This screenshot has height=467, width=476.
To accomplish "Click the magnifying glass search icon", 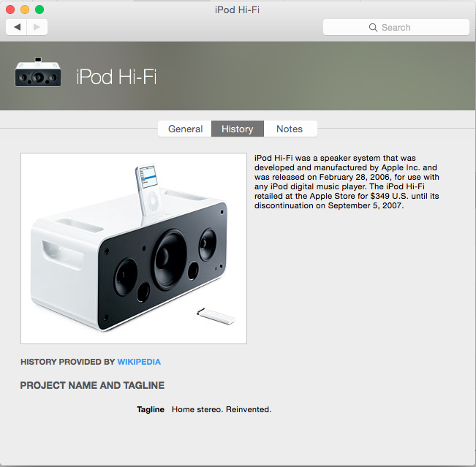I will click(373, 28).
